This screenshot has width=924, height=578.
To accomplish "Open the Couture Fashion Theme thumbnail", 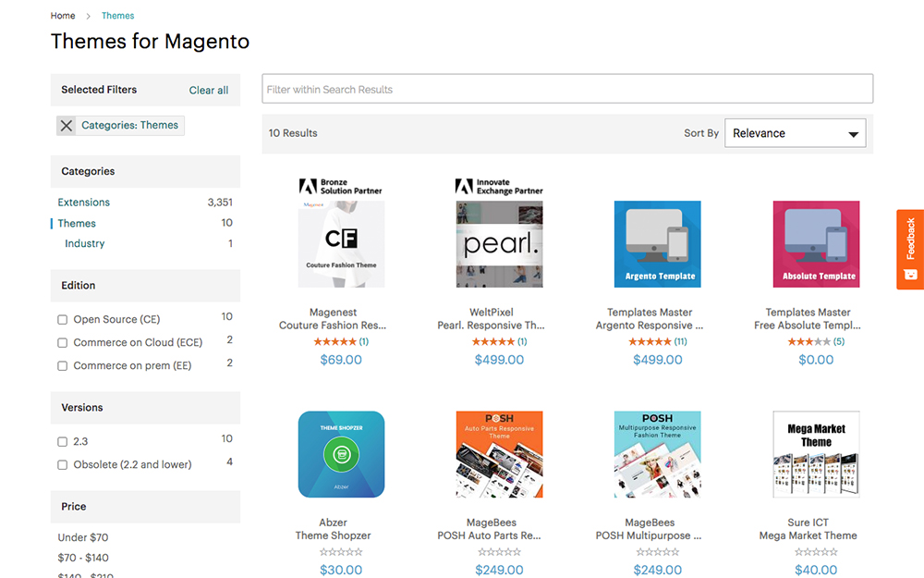I will [x=341, y=244].
